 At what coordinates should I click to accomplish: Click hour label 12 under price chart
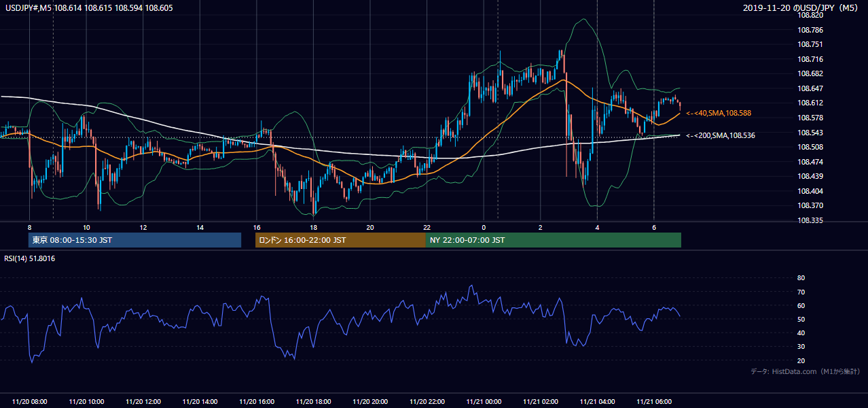coord(143,227)
